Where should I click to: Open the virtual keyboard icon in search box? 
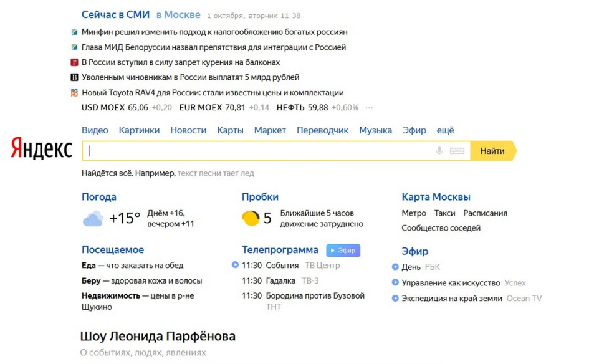click(x=457, y=151)
